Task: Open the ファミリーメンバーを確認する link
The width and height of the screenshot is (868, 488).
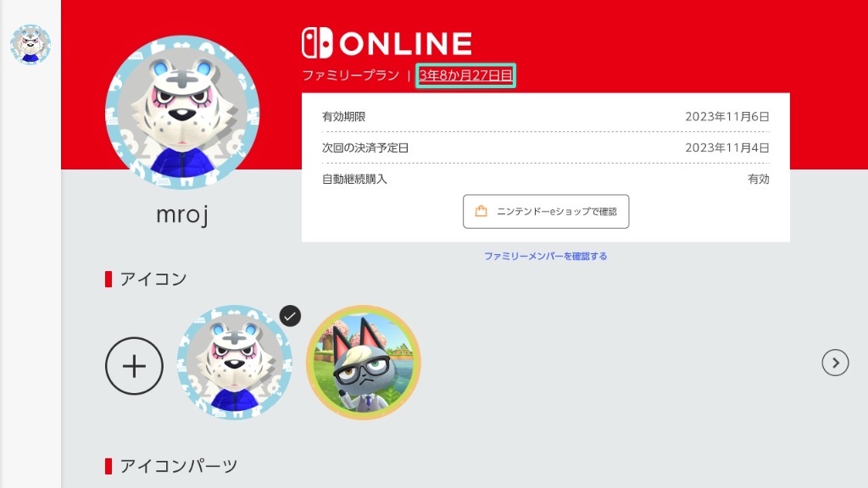Action: pyautogui.click(x=546, y=256)
